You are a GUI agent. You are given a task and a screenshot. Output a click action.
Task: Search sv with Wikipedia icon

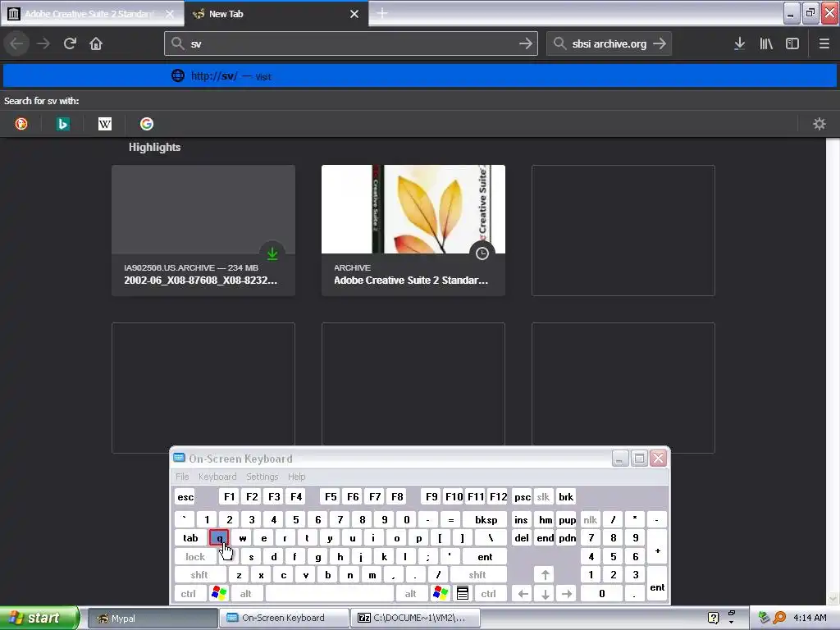pos(105,124)
